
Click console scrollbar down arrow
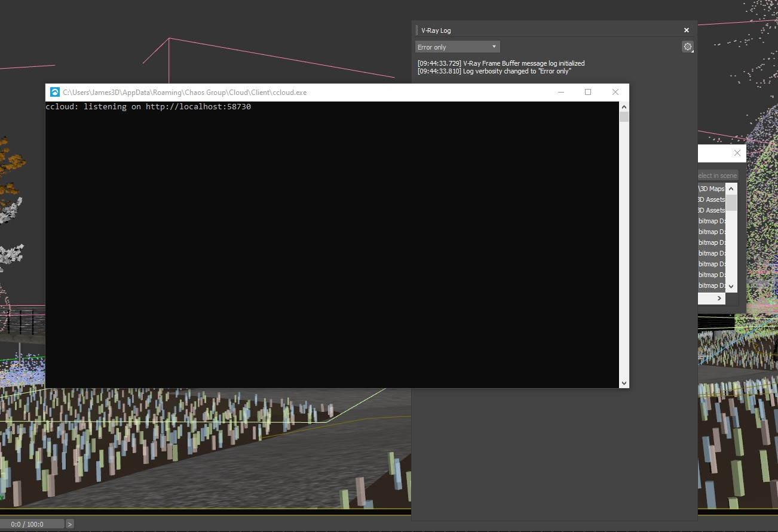click(624, 383)
